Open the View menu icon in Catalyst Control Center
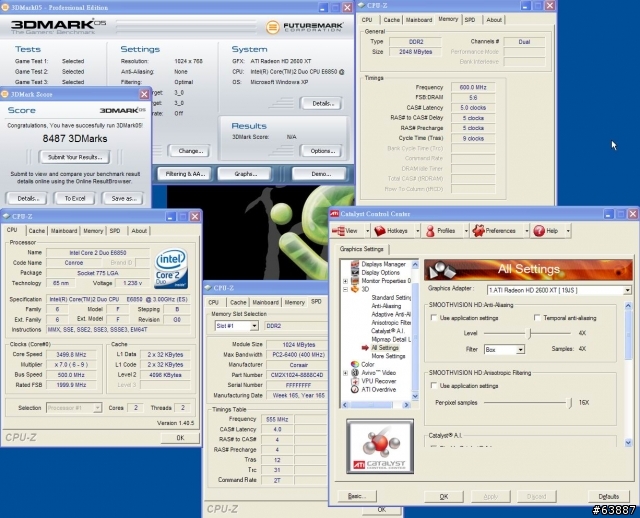This screenshot has width=640, height=518. [x=338, y=231]
